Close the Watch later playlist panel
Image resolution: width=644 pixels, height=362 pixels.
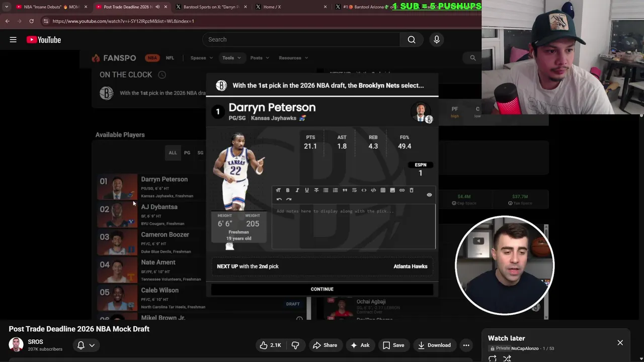pos(620,342)
